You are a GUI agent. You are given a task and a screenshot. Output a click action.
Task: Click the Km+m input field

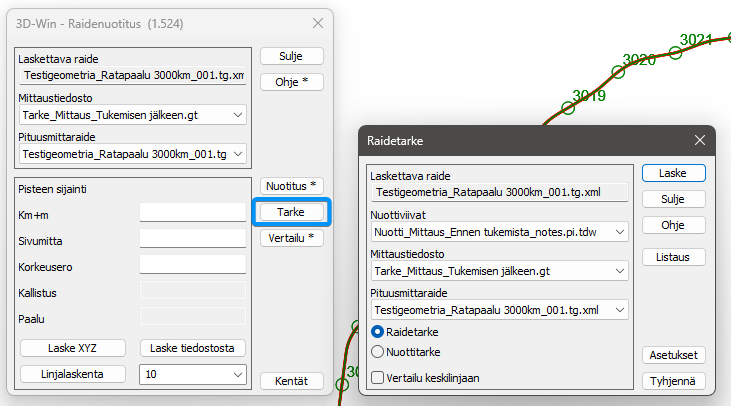tap(193, 212)
